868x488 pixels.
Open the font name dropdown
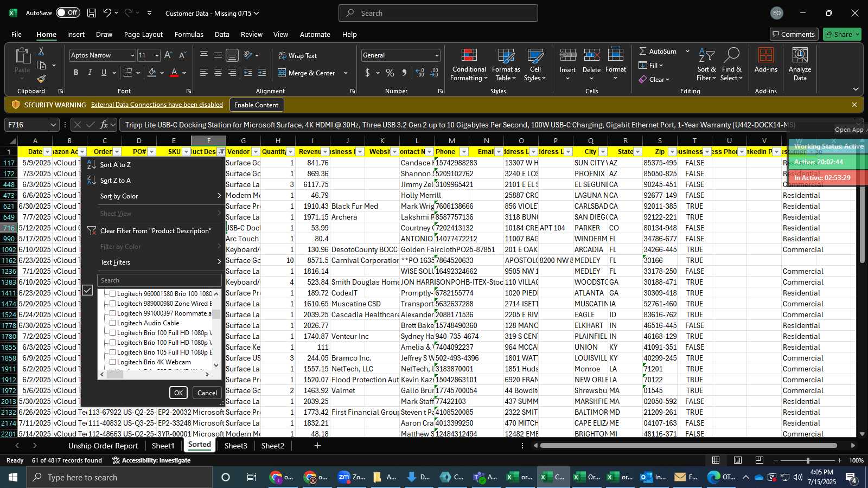(132, 55)
